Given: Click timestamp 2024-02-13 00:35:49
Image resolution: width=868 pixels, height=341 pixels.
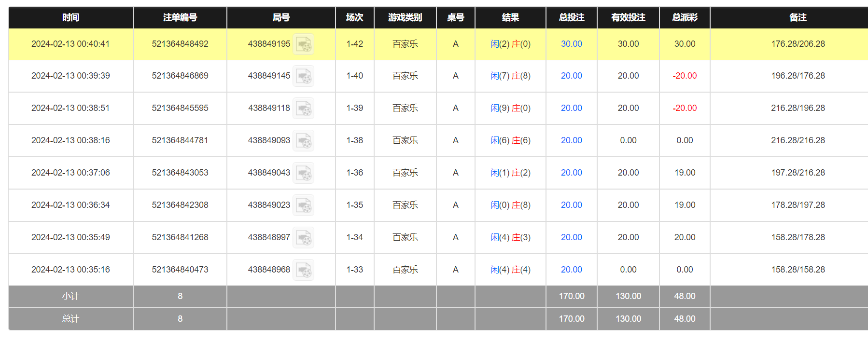Looking at the screenshot, I should [x=70, y=237].
